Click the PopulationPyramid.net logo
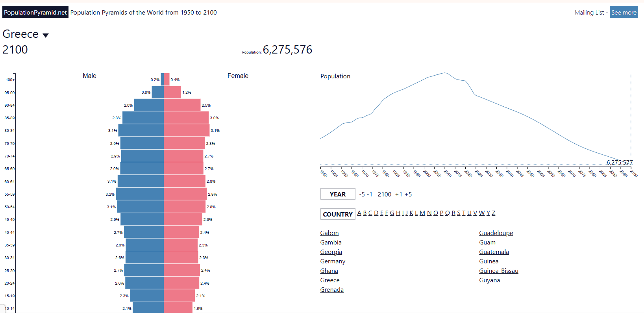The height and width of the screenshot is (313, 644). coord(35,13)
